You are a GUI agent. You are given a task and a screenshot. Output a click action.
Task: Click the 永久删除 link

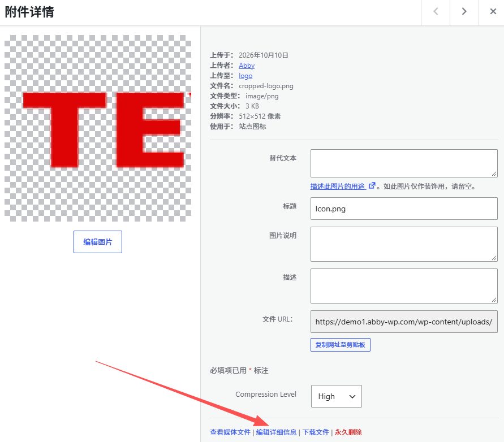[x=348, y=432]
